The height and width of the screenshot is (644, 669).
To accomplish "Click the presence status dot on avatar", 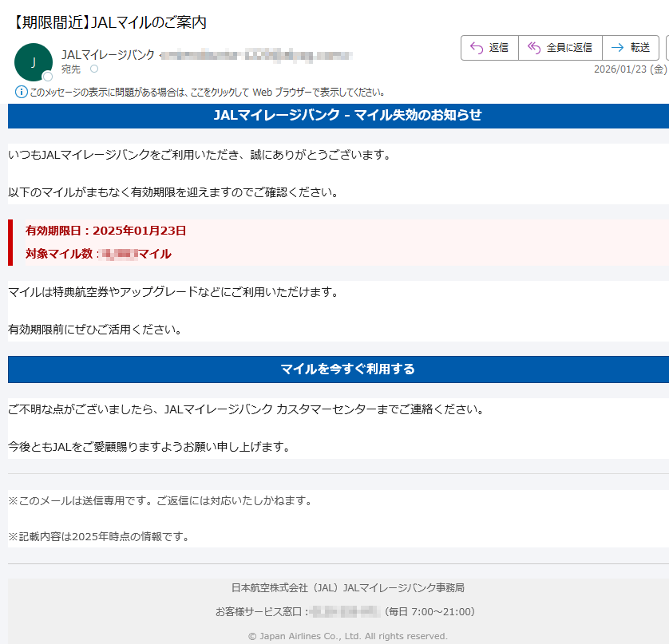I will 48,77.
